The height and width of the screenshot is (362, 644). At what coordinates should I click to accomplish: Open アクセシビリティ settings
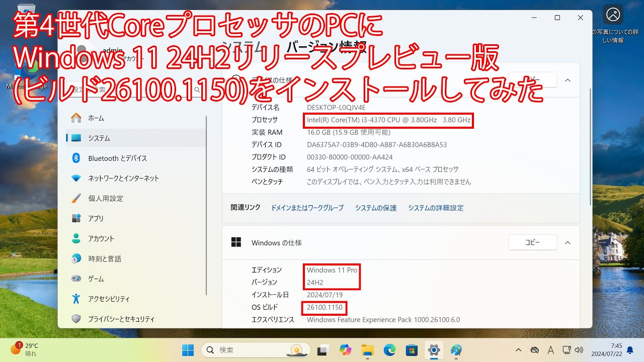pos(109,299)
